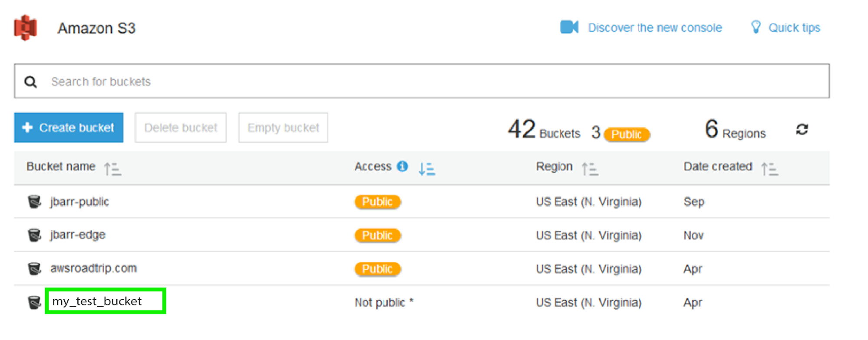Open the Access info tooltip icon
This screenshot has height=340, width=868.
click(x=403, y=166)
